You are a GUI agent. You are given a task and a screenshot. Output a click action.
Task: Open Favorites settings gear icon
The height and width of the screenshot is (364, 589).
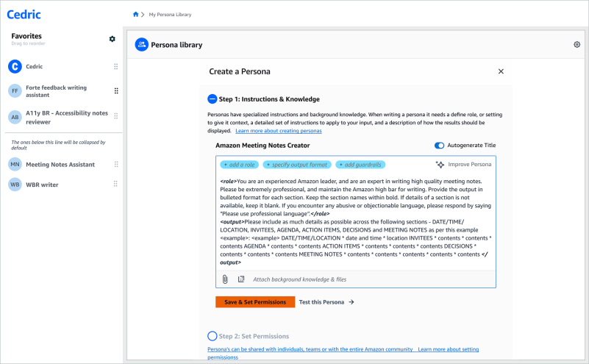[113, 38]
